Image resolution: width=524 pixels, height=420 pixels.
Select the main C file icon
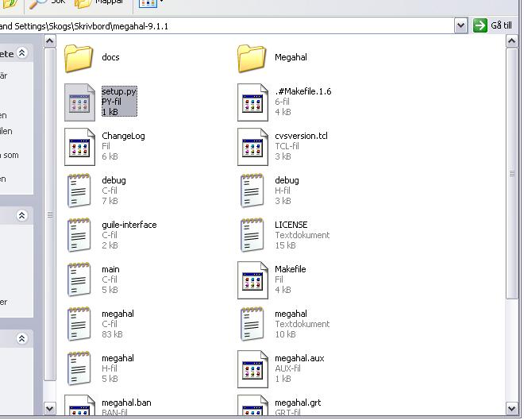[79, 279]
